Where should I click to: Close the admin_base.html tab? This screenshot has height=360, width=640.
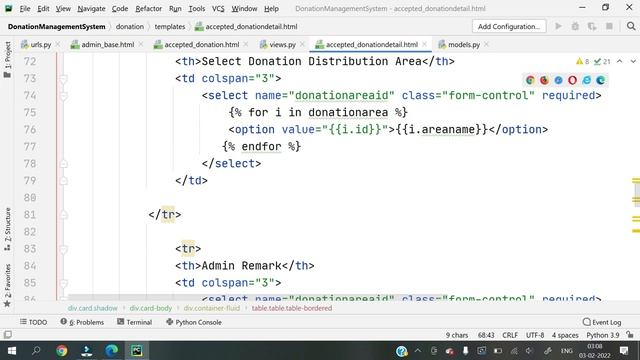point(141,44)
